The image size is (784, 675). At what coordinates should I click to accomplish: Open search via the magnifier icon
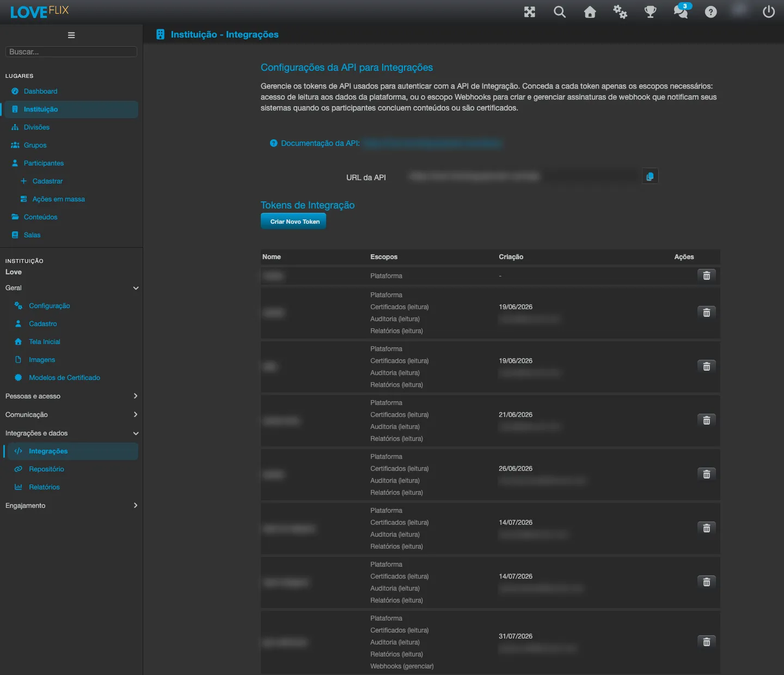point(560,12)
